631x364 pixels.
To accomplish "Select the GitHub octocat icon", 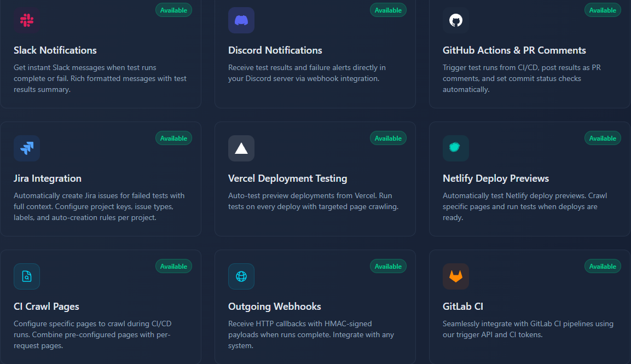I will coord(456,20).
